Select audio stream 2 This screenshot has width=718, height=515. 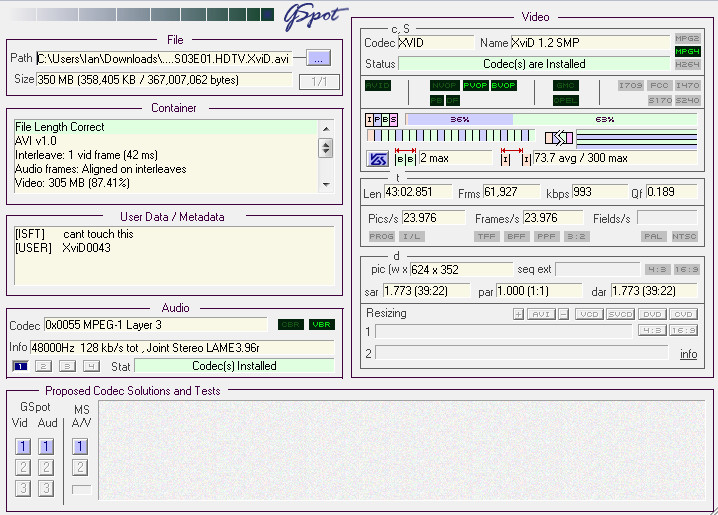tap(44, 366)
